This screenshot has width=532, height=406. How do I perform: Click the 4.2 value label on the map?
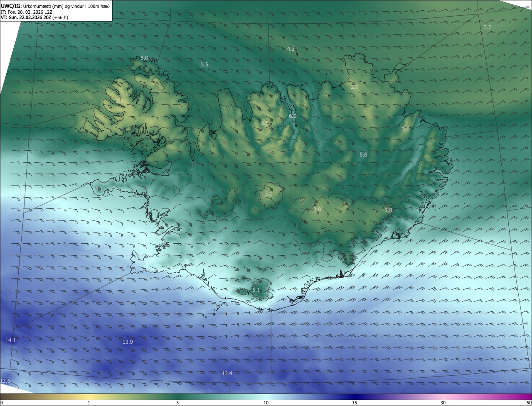pos(291,49)
